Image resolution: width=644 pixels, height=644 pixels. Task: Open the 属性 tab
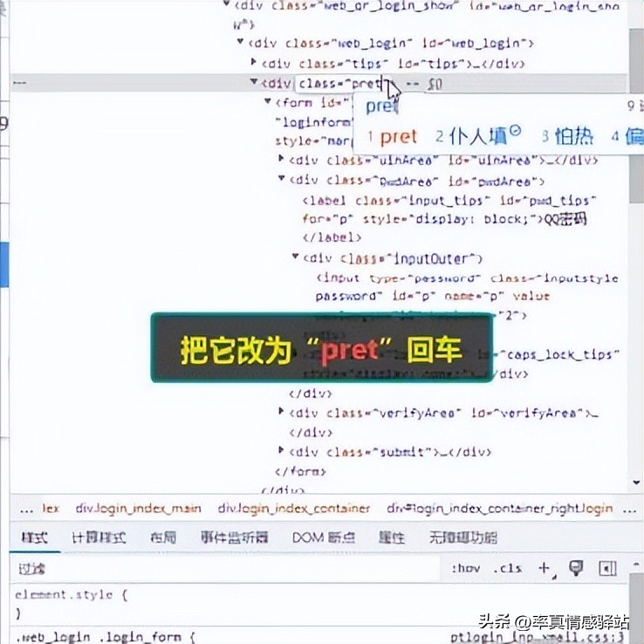click(x=392, y=538)
